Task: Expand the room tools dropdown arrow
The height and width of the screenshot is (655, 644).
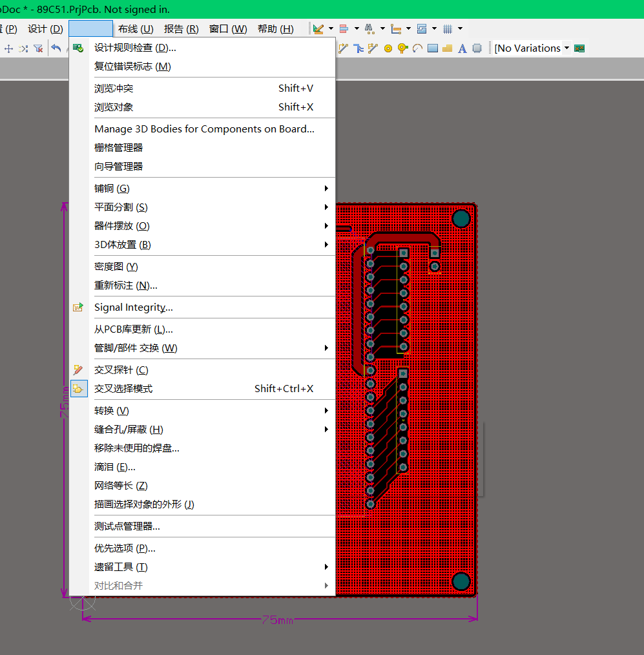Action: tap(434, 29)
